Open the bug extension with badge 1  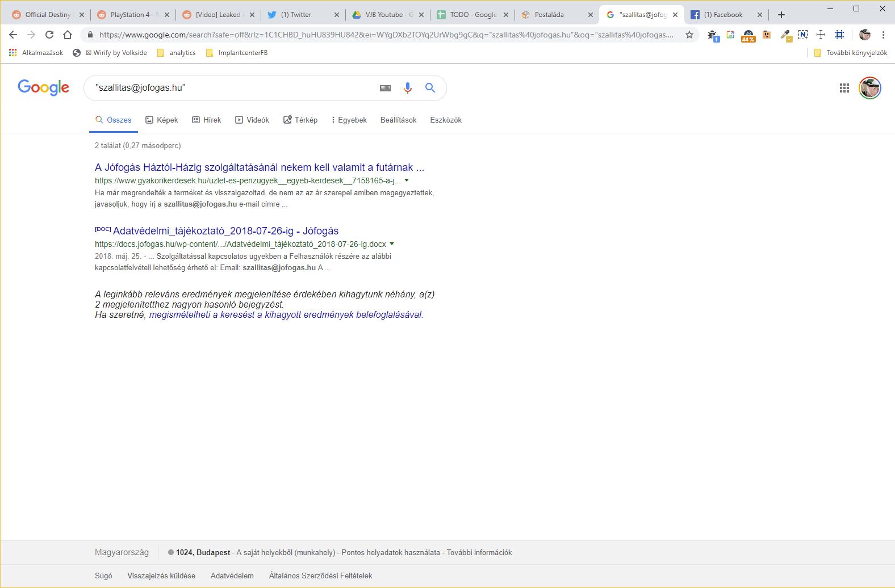point(713,35)
